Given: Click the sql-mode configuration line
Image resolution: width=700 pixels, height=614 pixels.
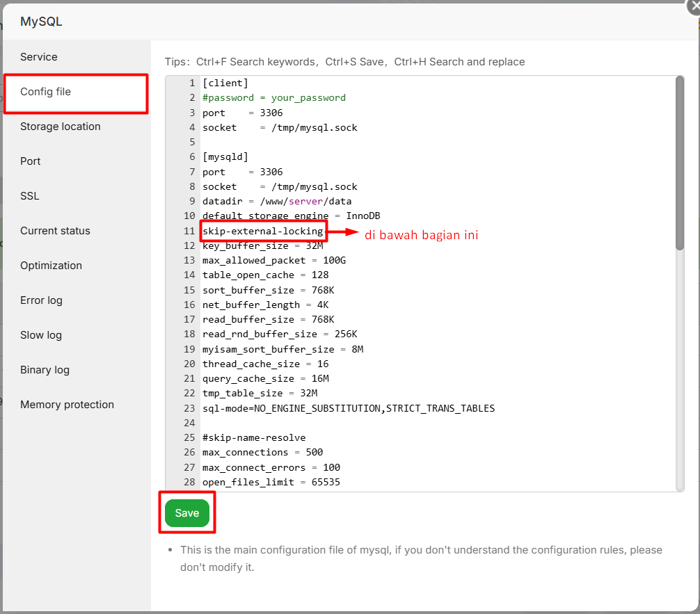Looking at the screenshot, I should (348, 408).
